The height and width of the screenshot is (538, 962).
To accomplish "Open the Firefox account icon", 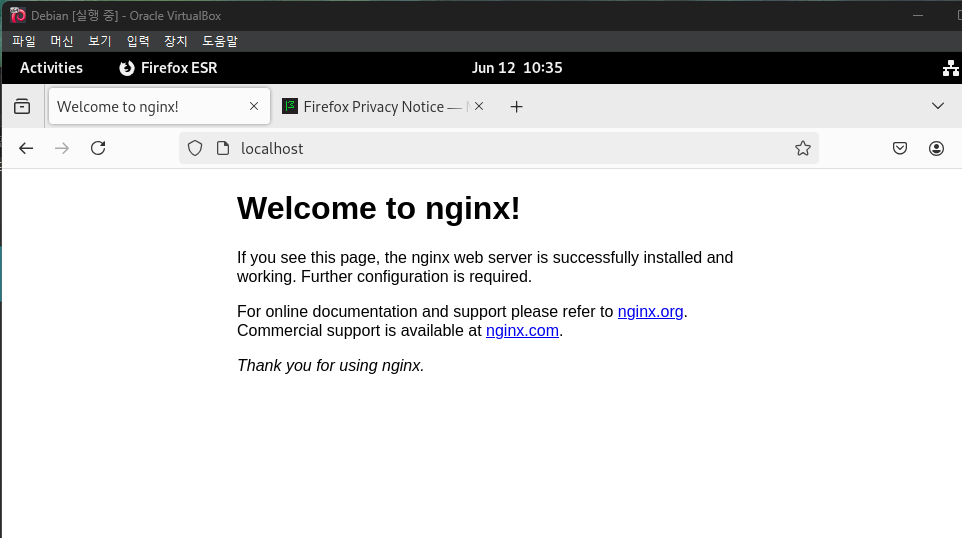I will click(x=936, y=148).
